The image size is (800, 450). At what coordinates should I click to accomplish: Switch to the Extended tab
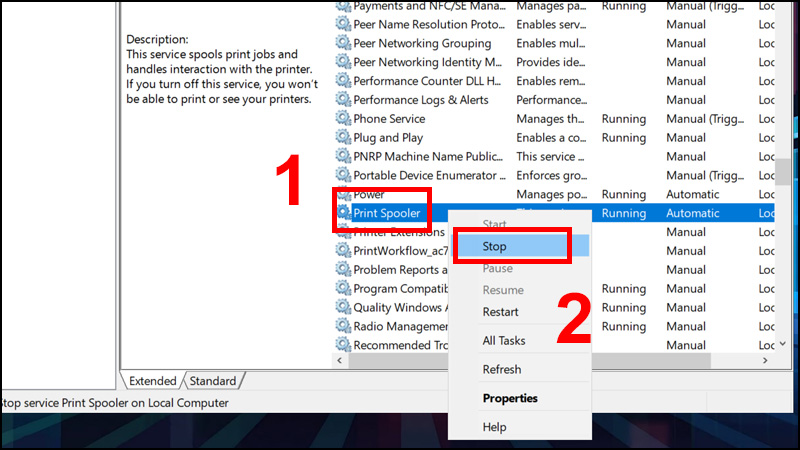152,381
